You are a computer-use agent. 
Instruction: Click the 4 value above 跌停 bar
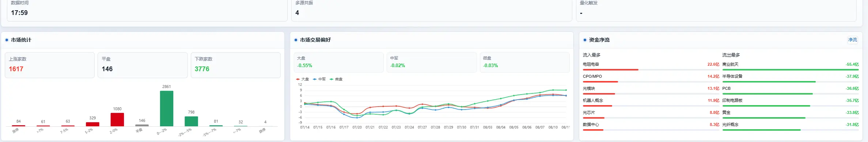[265, 122]
